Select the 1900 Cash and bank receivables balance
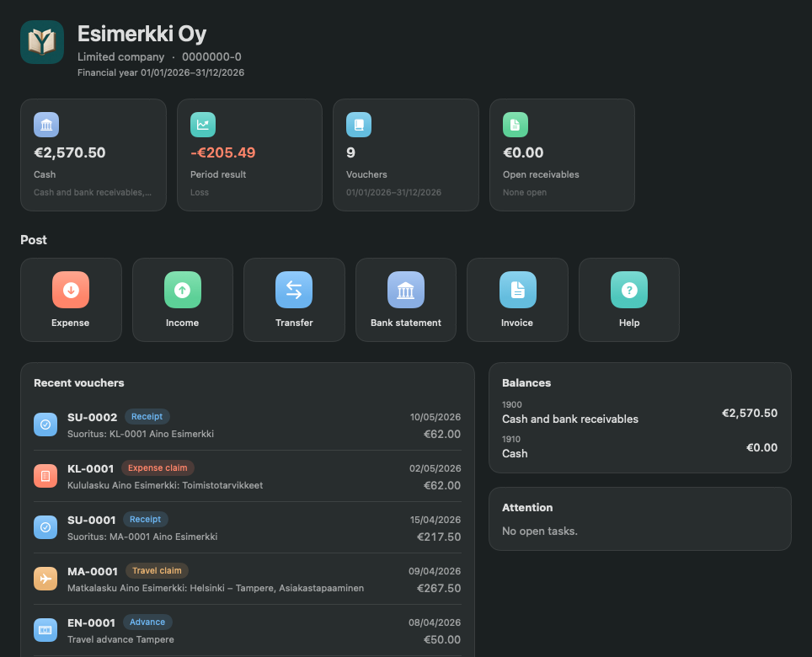Image resolution: width=812 pixels, height=657 pixels. 639,413
